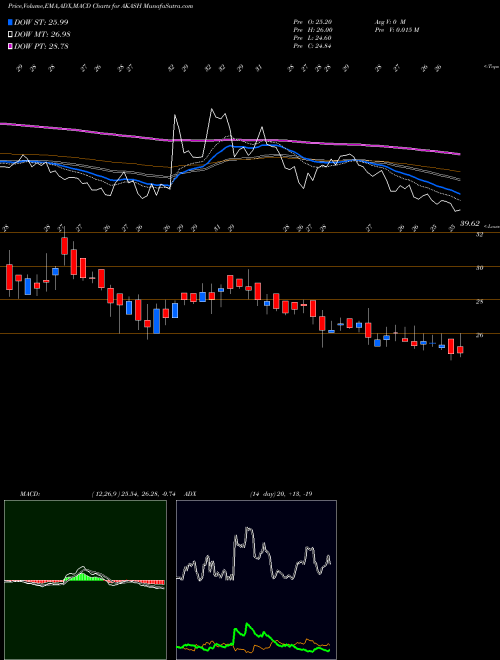Image resolution: width=500 pixels, height=660 pixels.
Task: Select the 'DOW MT: 26.98' legend label
Action: tap(42, 35)
